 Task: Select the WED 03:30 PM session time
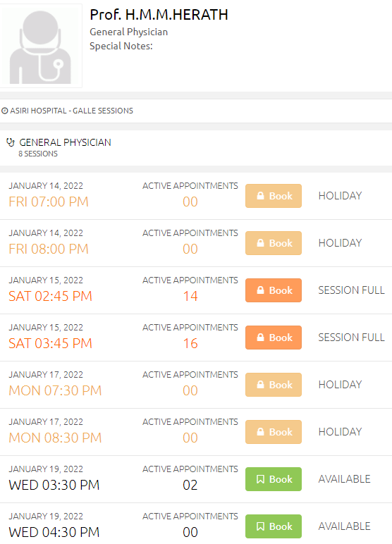click(x=54, y=485)
